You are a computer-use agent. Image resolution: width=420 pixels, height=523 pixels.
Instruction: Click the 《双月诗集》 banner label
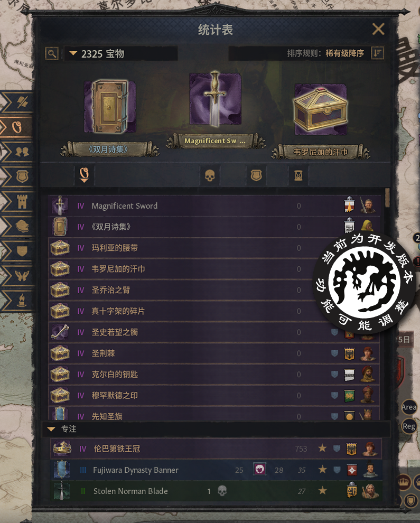tap(108, 150)
